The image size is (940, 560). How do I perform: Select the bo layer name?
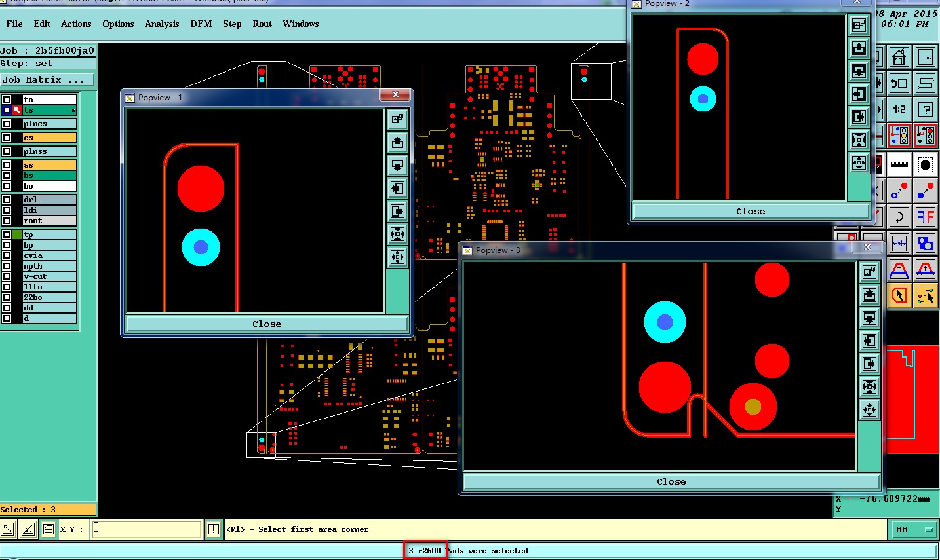click(x=49, y=186)
